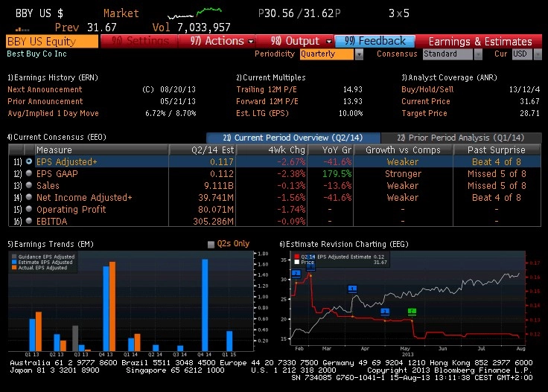Select the Sales radio button
The height and width of the screenshot is (392, 548).
coord(29,185)
